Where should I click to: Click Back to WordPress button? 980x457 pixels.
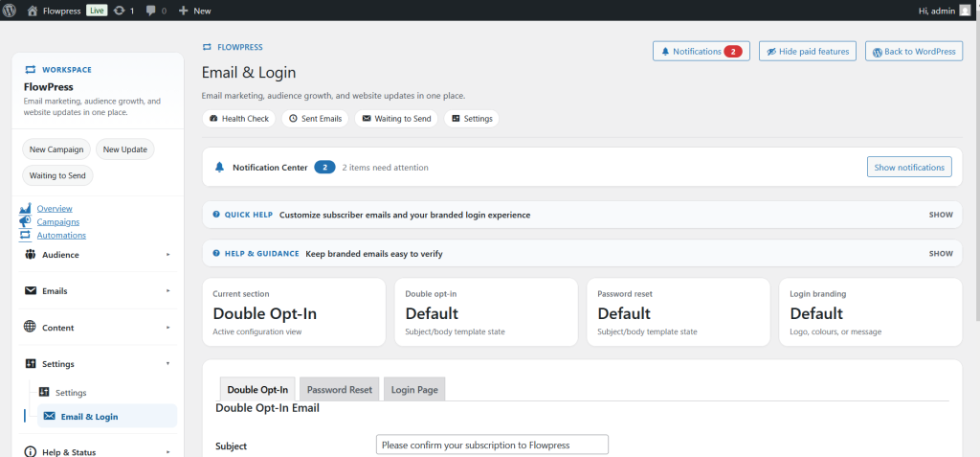(914, 52)
